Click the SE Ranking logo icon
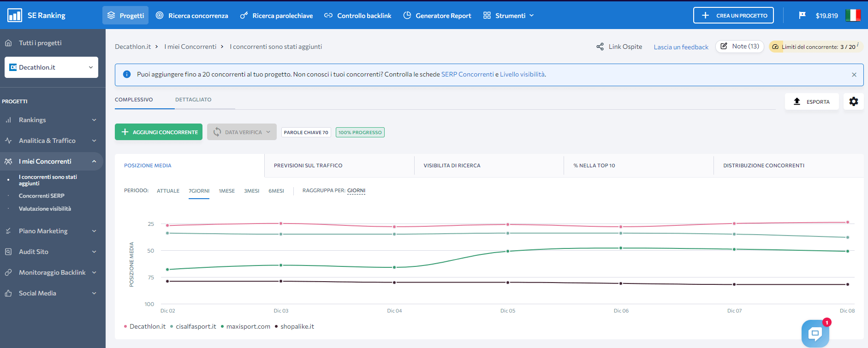 tap(15, 15)
